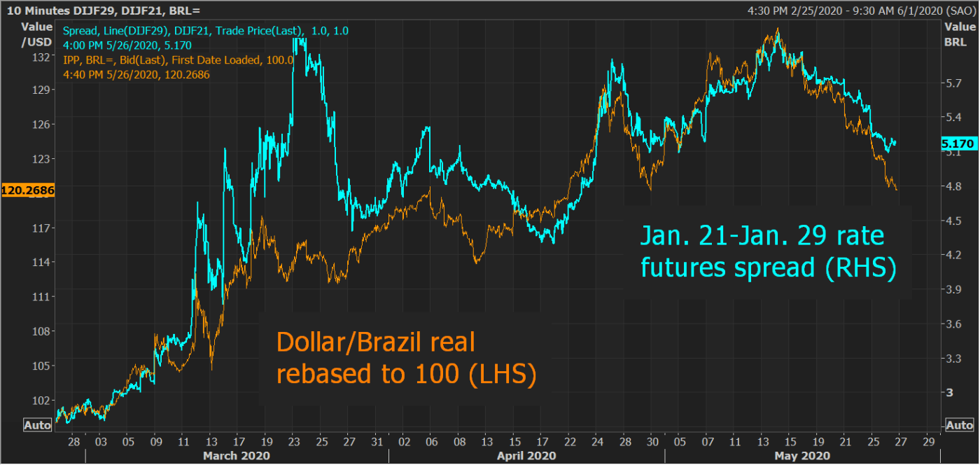Click the 'April 2020' label on the time axis

(x=526, y=456)
